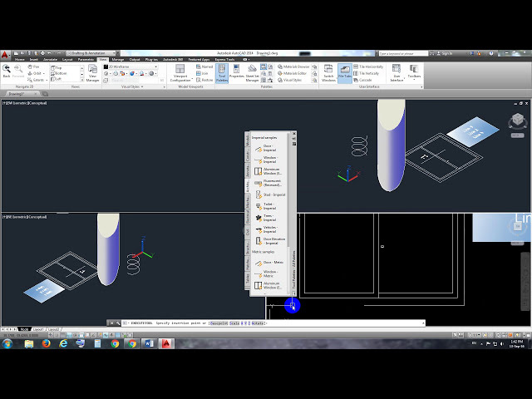The height and width of the screenshot is (399, 532).
Task: Select the Bottom view in Views list
Action: pyautogui.click(x=59, y=73)
